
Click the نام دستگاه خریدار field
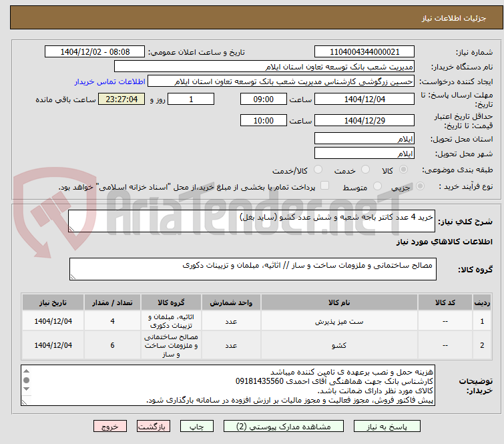point(264,67)
